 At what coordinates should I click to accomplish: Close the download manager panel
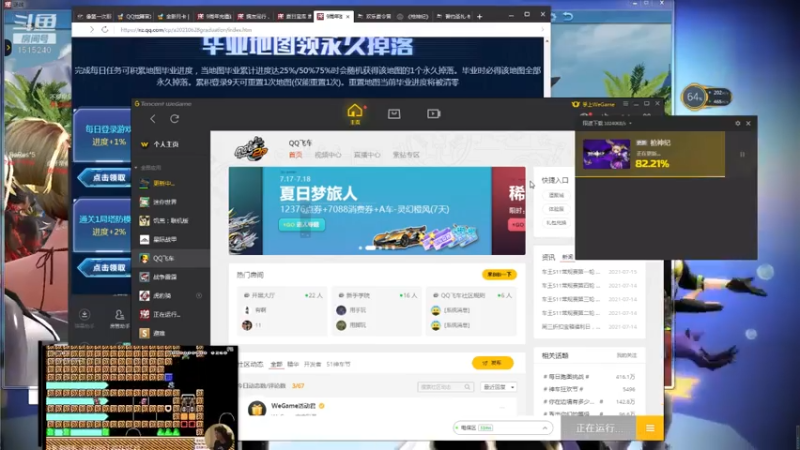(x=748, y=123)
